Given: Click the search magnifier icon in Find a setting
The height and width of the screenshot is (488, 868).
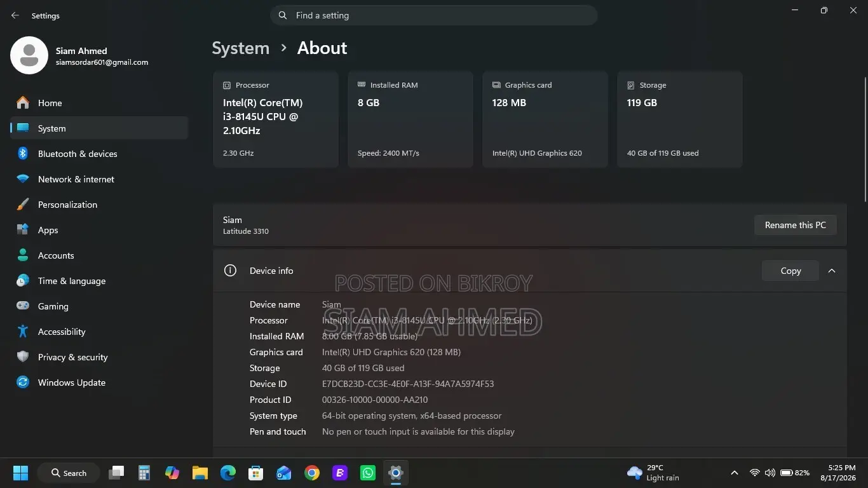Looking at the screenshot, I should [x=282, y=15].
